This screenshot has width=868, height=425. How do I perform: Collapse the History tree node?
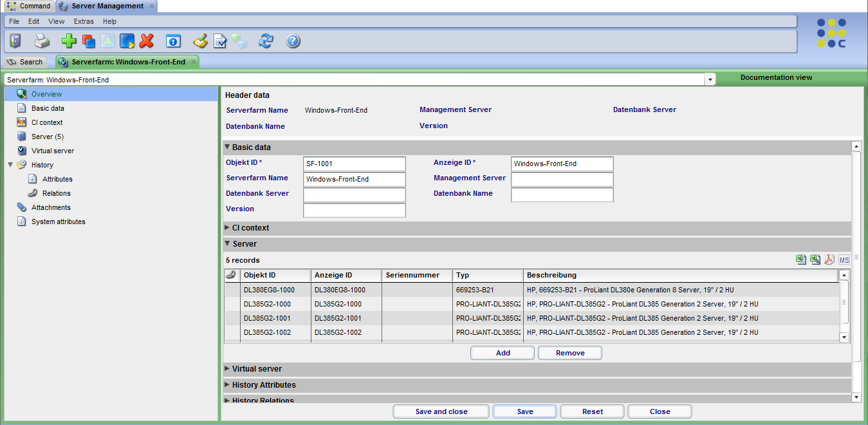coord(10,165)
